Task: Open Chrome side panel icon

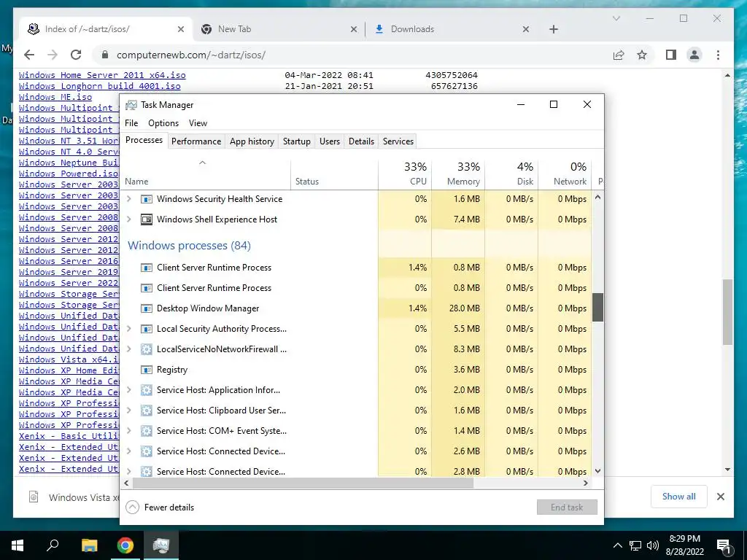Action: point(671,55)
